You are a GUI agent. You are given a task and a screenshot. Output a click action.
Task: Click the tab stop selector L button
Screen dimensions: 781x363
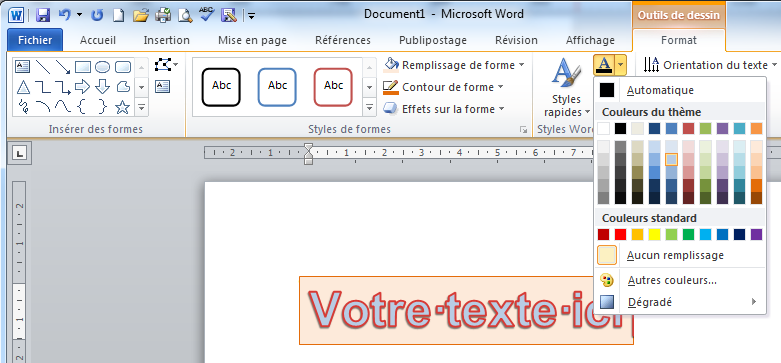(19, 153)
